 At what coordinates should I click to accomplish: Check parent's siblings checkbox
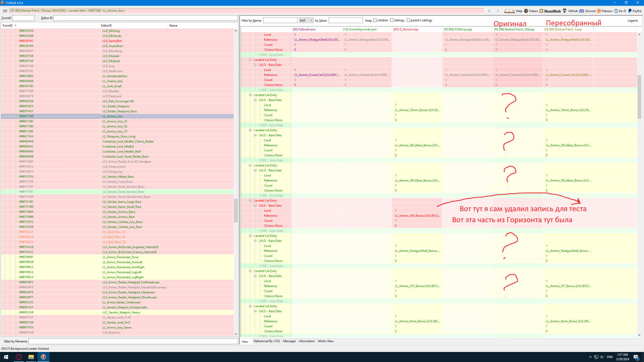tap(408, 20)
